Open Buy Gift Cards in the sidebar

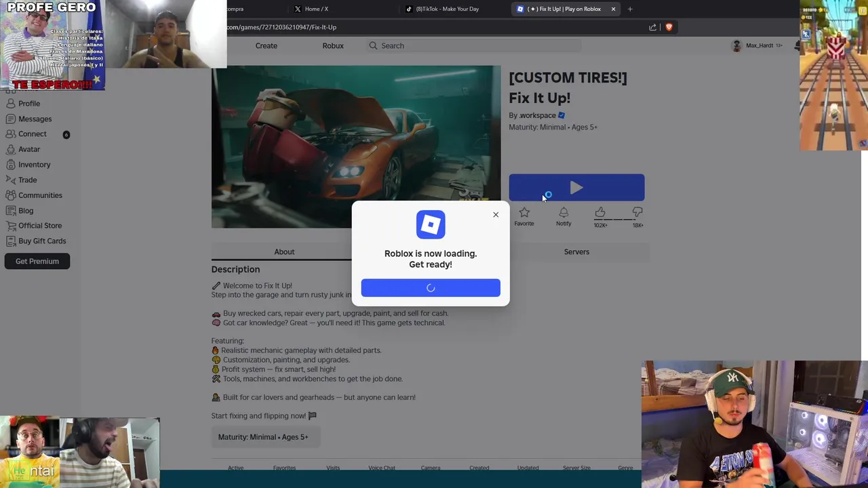(42, 241)
